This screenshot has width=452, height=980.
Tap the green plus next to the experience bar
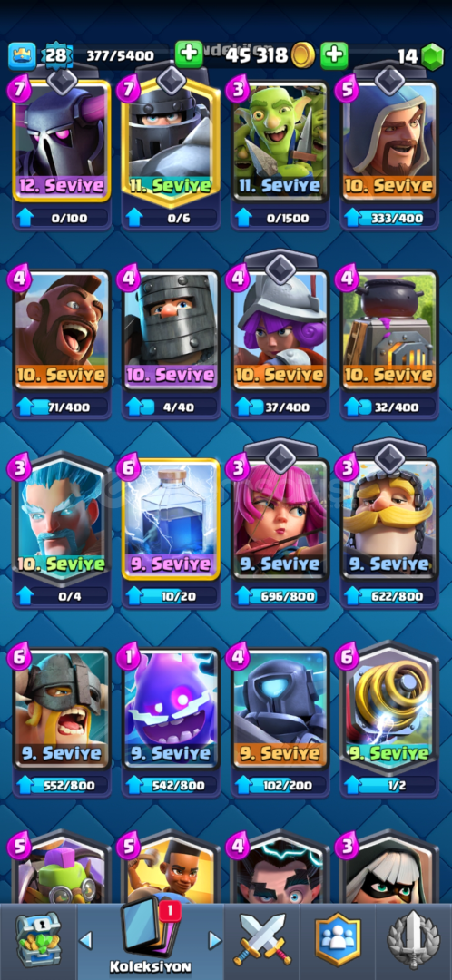pyautogui.click(x=188, y=54)
